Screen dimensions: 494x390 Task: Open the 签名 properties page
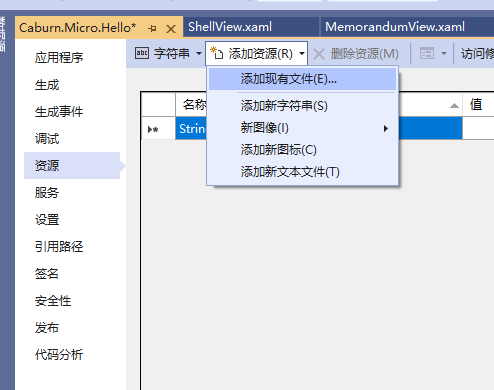(47, 274)
